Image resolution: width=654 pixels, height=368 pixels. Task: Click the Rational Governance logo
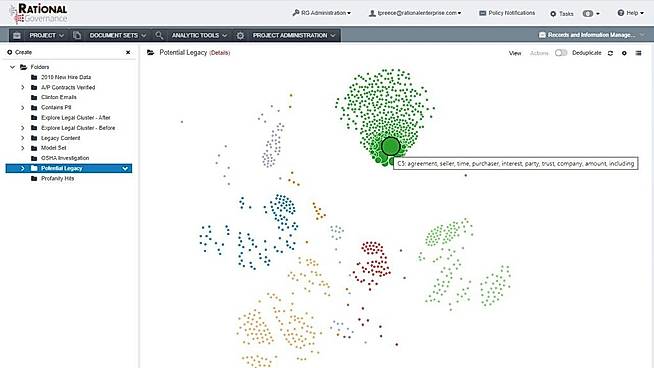click(38, 13)
